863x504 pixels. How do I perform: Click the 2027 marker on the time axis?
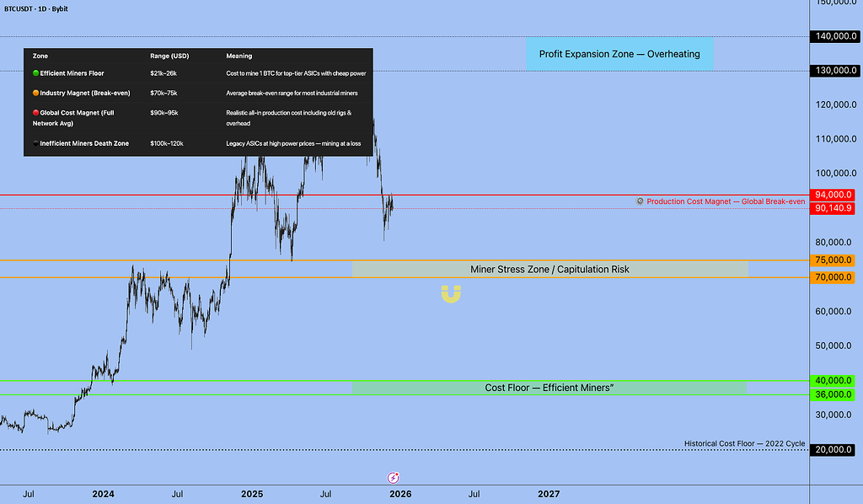(549, 494)
